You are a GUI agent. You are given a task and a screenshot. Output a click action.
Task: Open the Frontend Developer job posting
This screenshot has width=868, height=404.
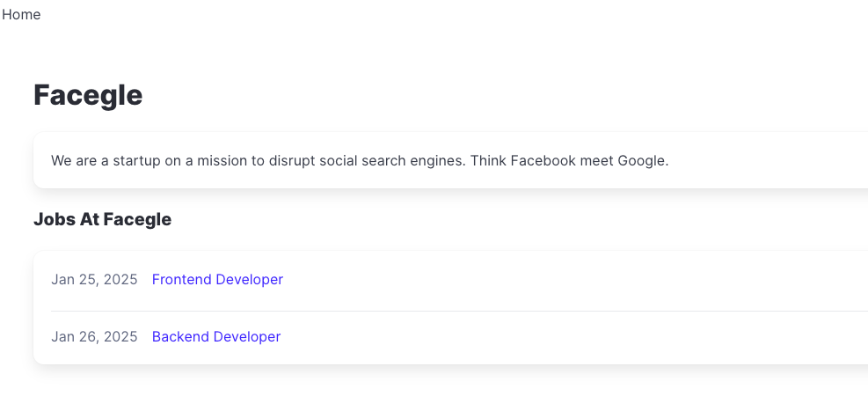pos(217,280)
